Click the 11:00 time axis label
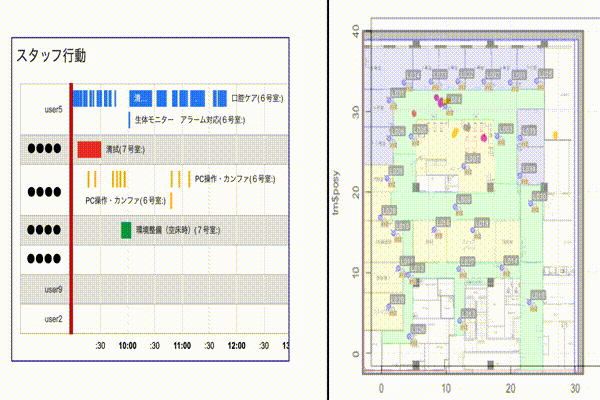Image resolution: width=600 pixels, height=400 pixels. click(x=182, y=346)
